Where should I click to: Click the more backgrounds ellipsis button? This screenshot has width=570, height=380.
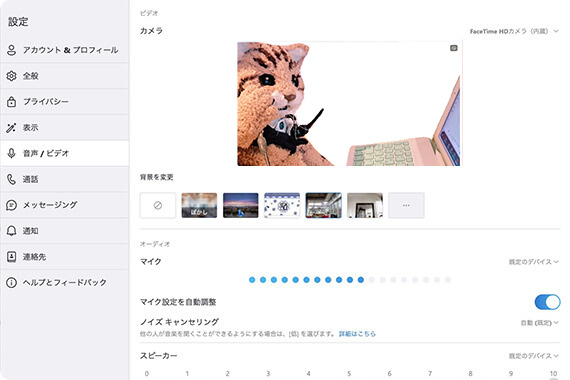point(406,205)
